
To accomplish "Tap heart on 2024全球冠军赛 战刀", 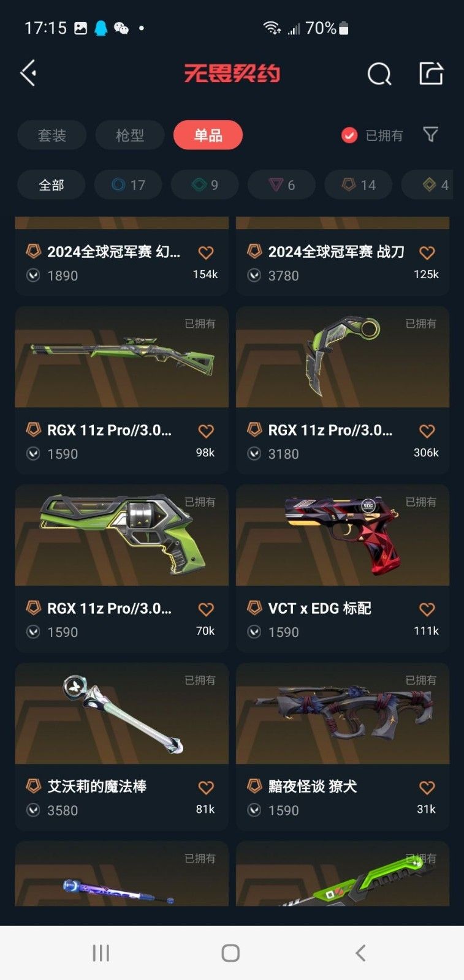I will point(427,253).
